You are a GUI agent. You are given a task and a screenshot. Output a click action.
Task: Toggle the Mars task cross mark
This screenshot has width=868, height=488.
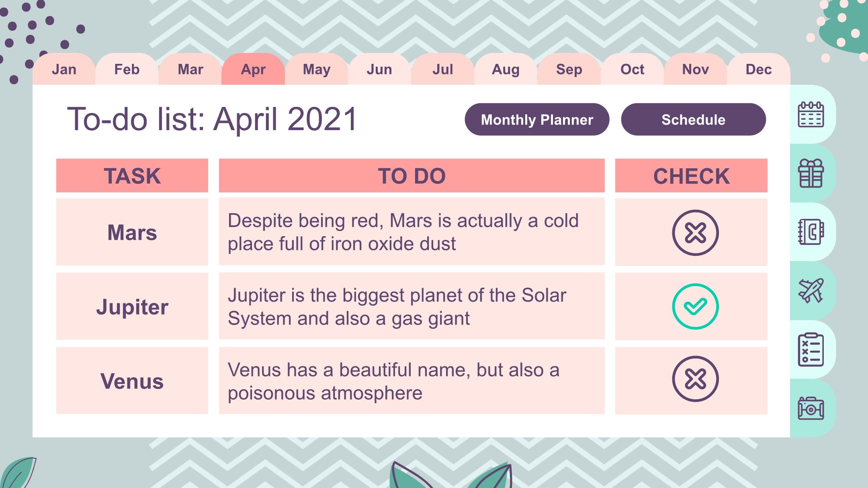pos(695,233)
